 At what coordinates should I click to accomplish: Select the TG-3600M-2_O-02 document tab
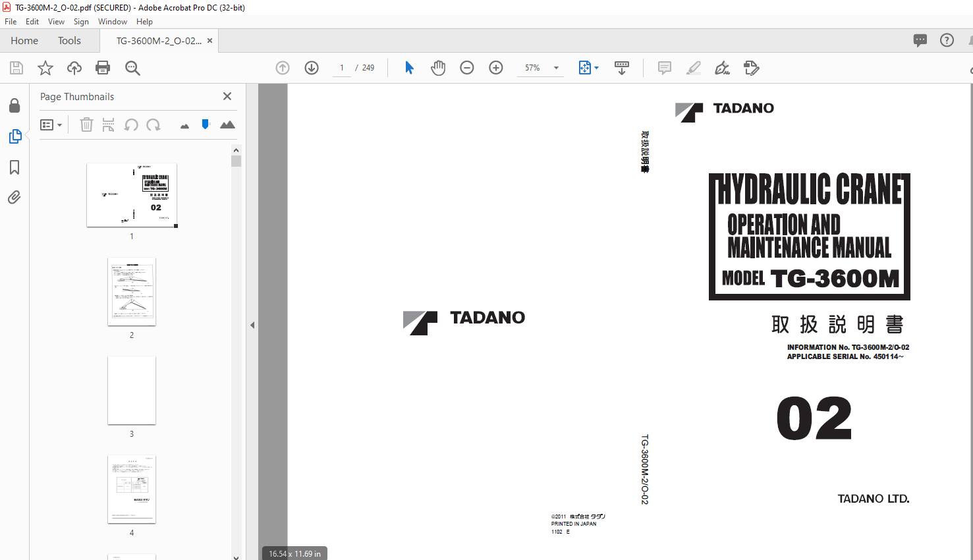(159, 41)
